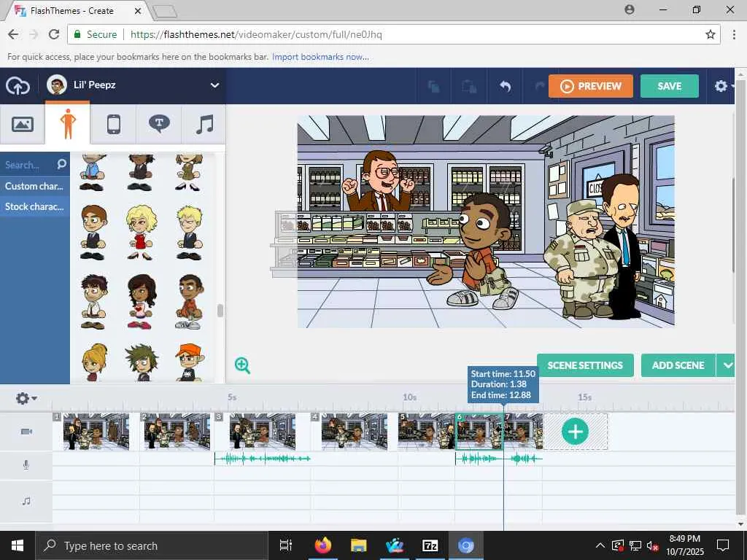Click the Chrome profile icon
This screenshot has width=747, height=560.
(x=630, y=9)
